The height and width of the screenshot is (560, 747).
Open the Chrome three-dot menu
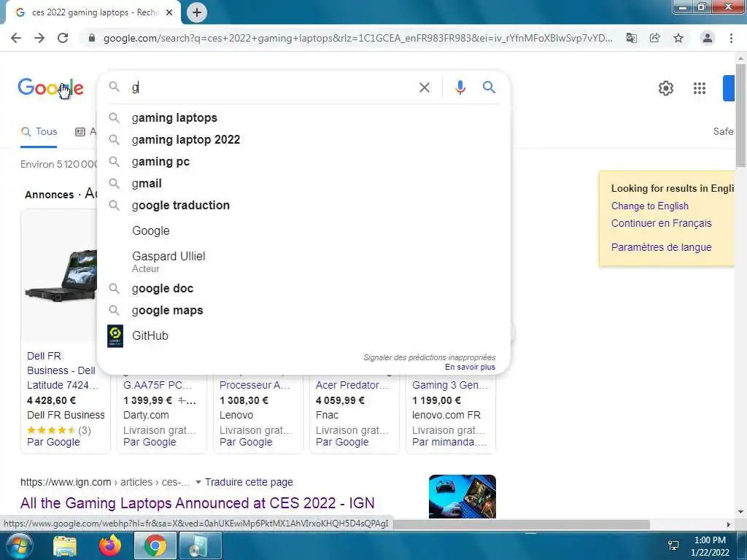click(731, 38)
